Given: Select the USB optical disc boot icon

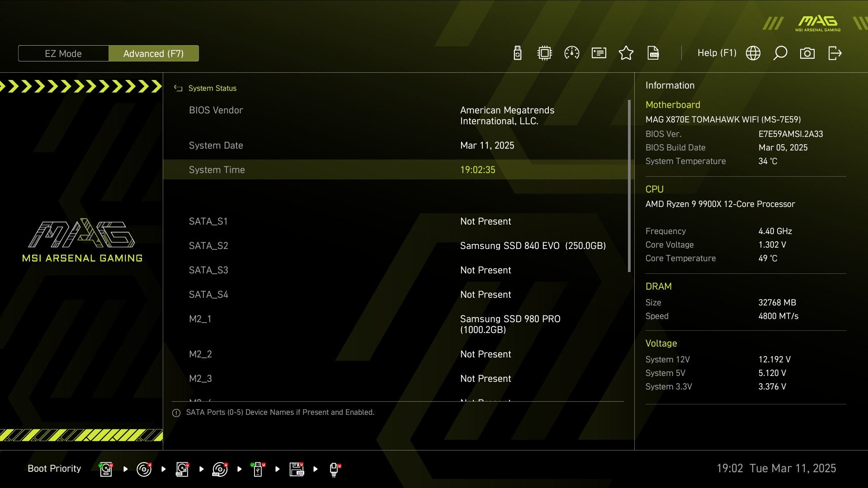Looking at the screenshot, I should click(220, 469).
